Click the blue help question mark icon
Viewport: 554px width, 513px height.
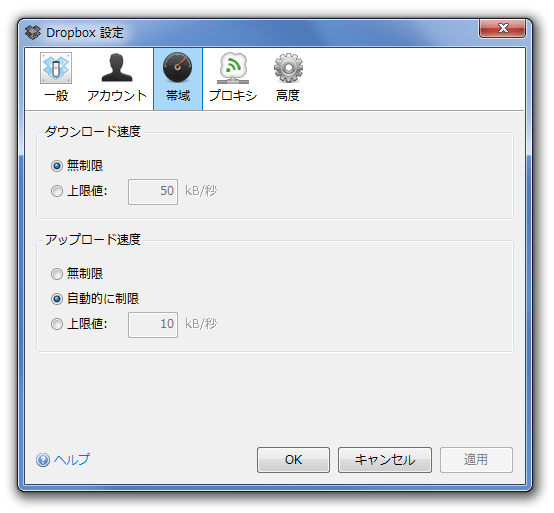click(43, 460)
